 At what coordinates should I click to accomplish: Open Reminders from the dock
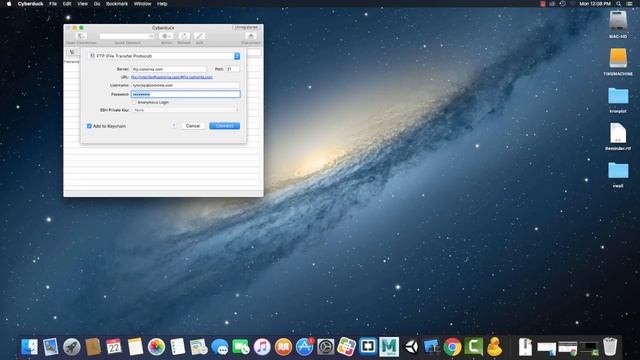point(178,347)
